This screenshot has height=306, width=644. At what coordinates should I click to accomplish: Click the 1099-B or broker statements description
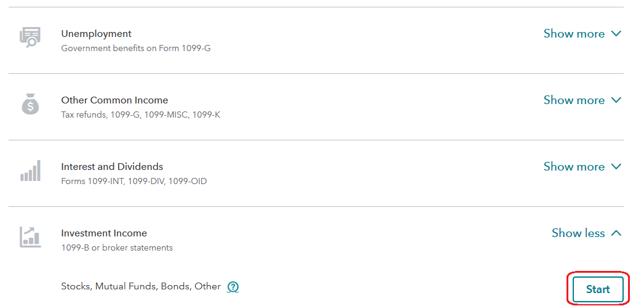click(x=117, y=248)
